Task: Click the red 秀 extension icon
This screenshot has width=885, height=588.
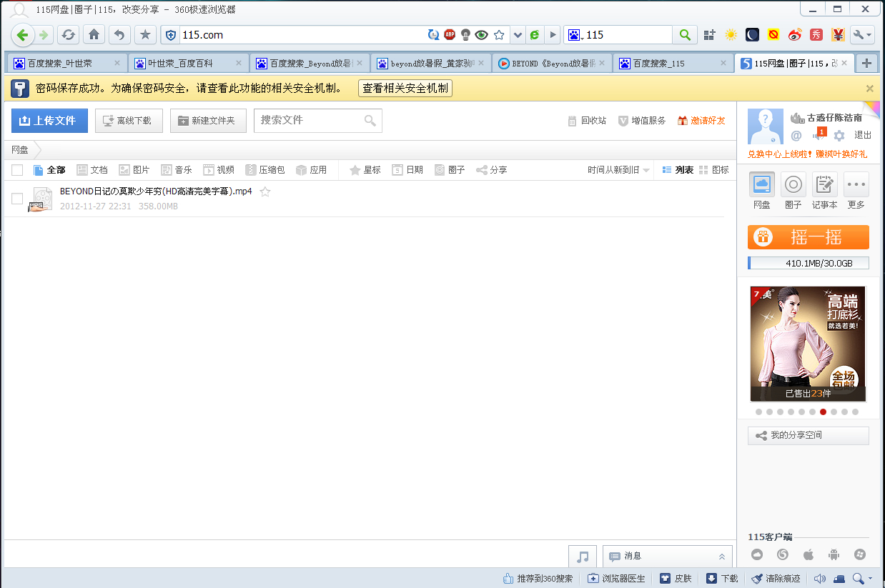Action: [816, 34]
